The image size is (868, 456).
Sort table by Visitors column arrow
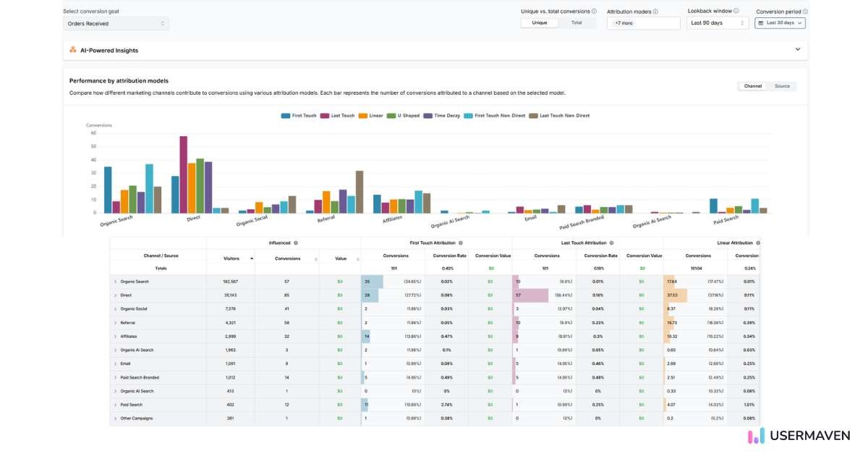coord(252,258)
